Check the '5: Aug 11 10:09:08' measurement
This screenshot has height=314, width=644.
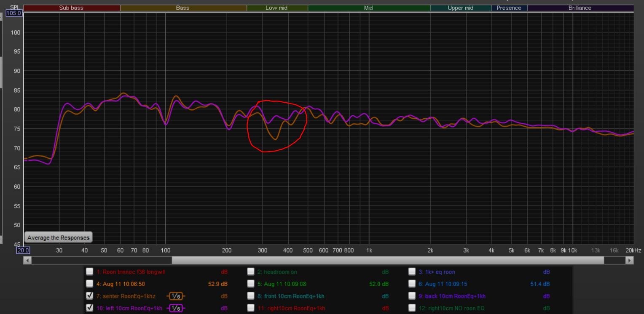[x=251, y=284]
